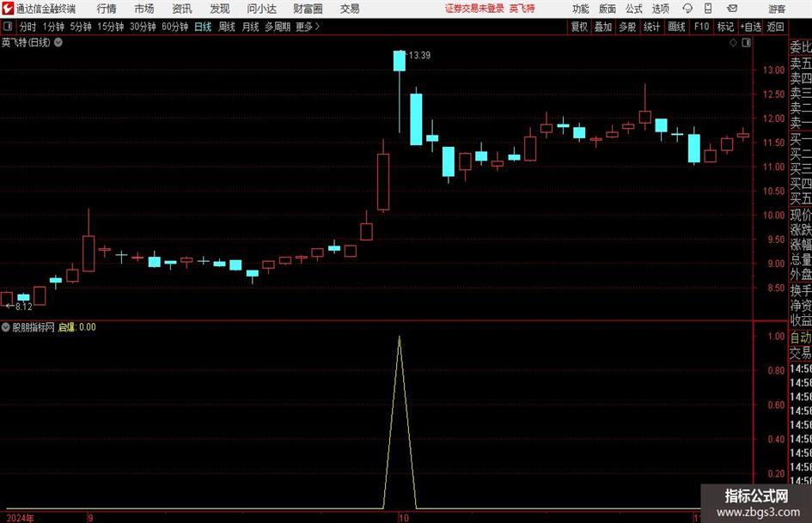Open the mobile phone icon

[708, 9]
